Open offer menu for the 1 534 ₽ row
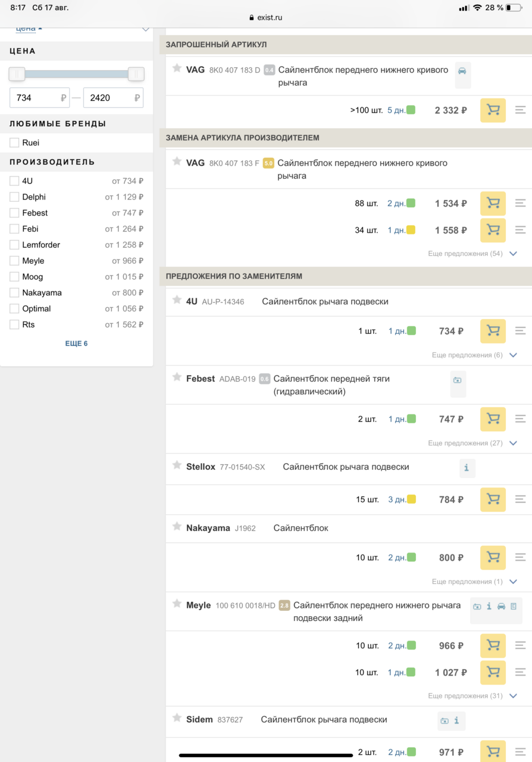The image size is (532, 762). 520,204
